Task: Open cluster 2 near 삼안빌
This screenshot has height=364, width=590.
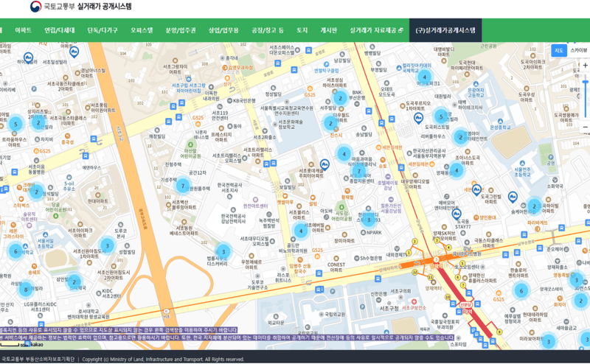Action: 74,281
